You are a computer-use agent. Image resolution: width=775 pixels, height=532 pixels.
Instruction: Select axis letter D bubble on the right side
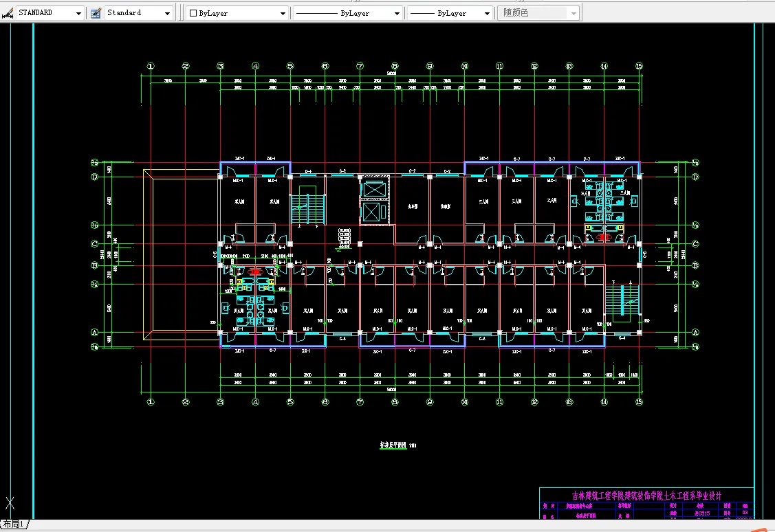click(x=695, y=177)
